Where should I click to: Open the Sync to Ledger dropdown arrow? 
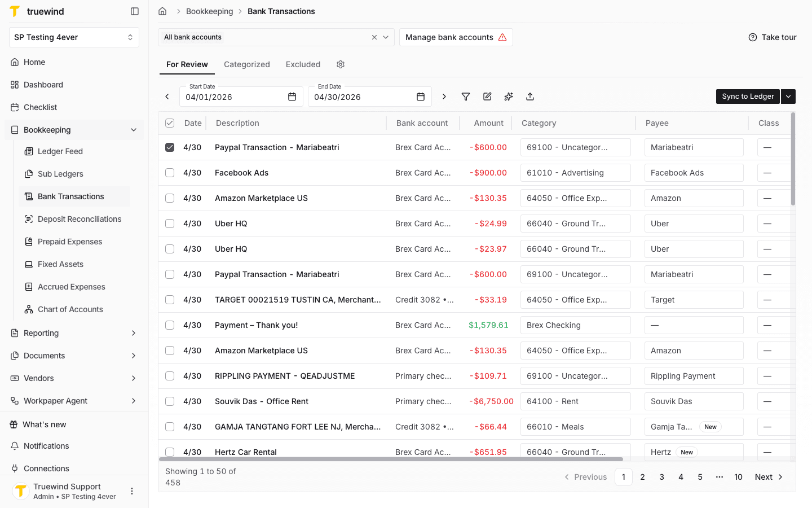click(788, 97)
